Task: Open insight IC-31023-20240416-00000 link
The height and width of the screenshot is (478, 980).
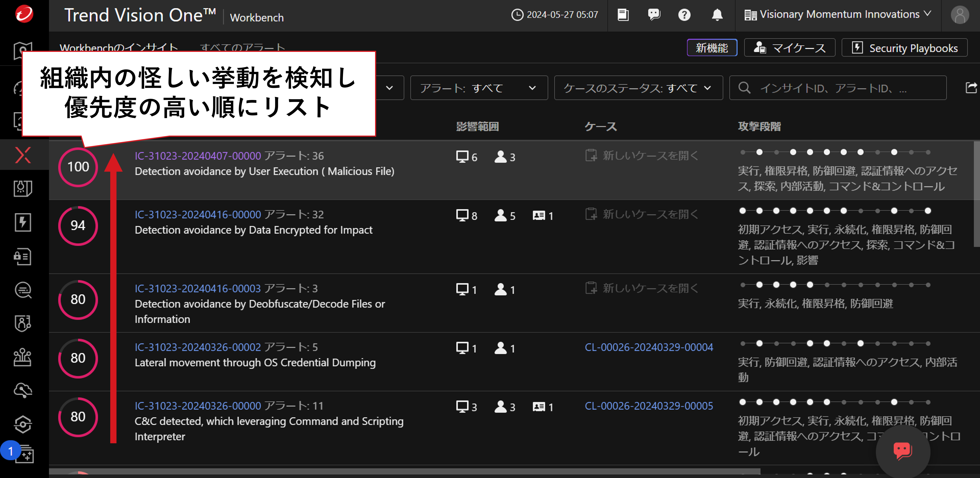Action: click(198, 214)
